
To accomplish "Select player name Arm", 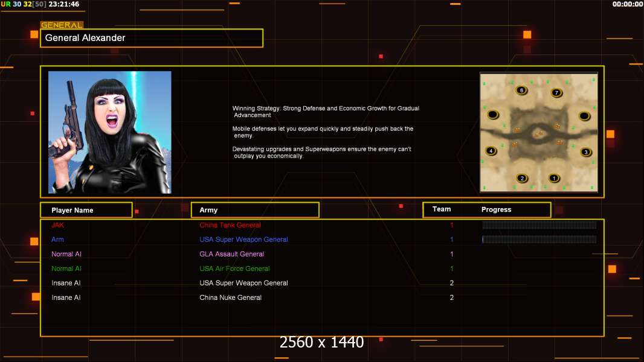I will tap(57, 240).
